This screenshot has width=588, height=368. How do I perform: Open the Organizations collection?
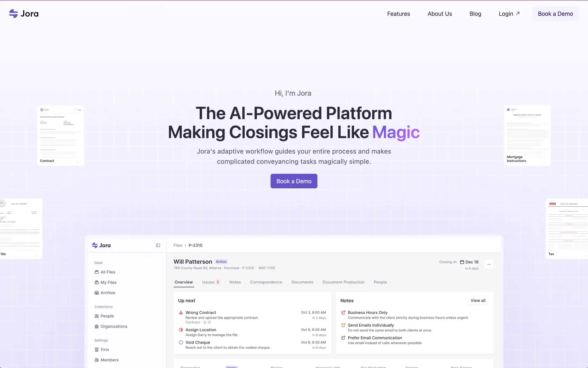click(x=114, y=326)
